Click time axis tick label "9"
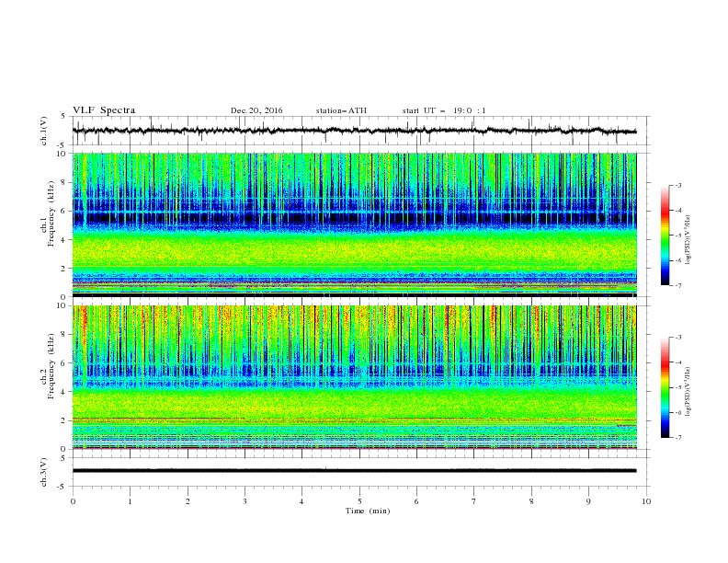Image resolution: width=728 pixels, height=563 pixels. (x=588, y=501)
